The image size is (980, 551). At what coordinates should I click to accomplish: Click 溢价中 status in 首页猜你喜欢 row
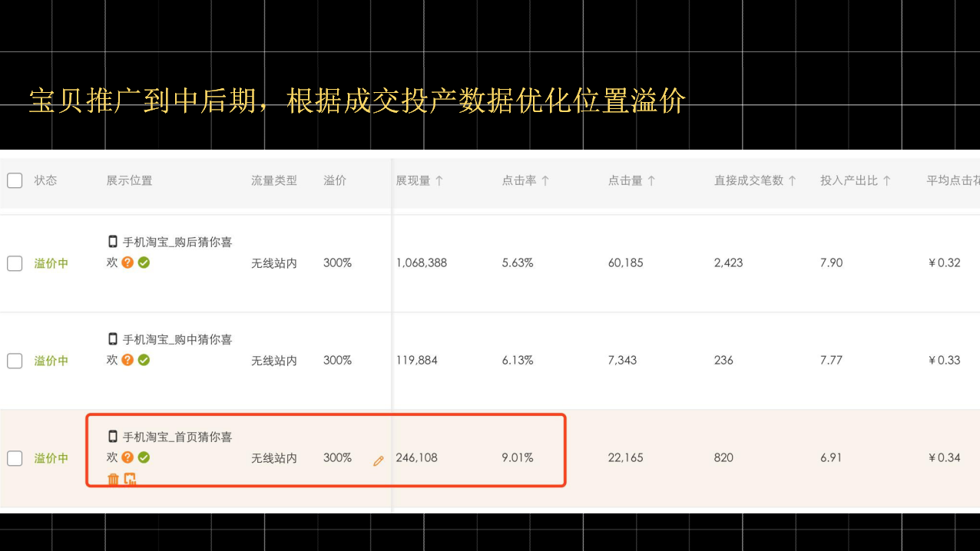pyautogui.click(x=51, y=458)
